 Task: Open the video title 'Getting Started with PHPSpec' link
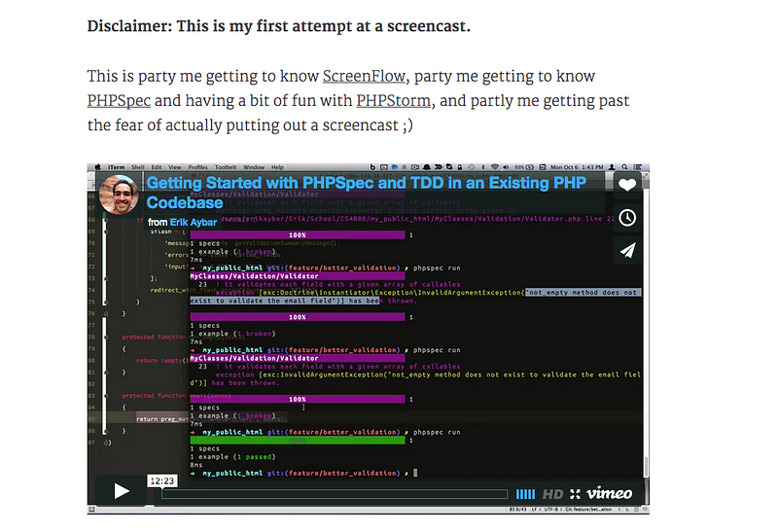tap(367, 193)
